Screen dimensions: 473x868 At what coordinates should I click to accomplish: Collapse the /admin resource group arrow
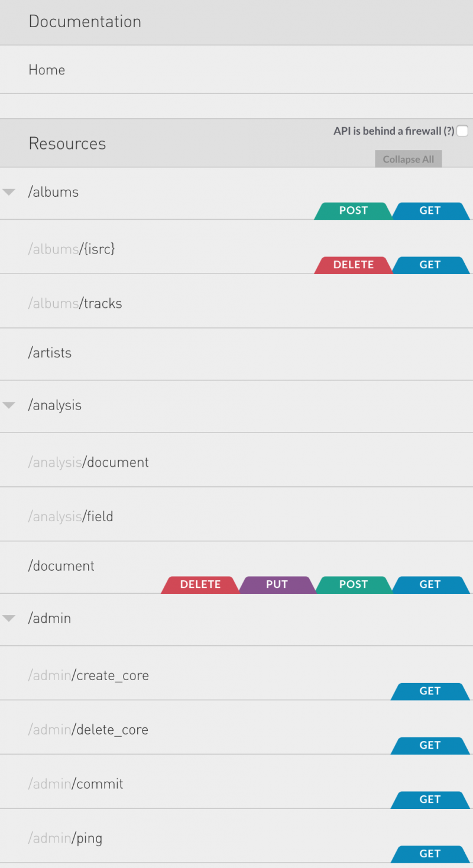[9, 619]
